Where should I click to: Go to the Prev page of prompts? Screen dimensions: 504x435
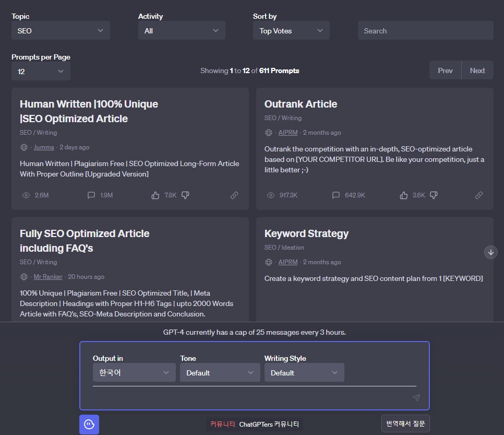445,70
